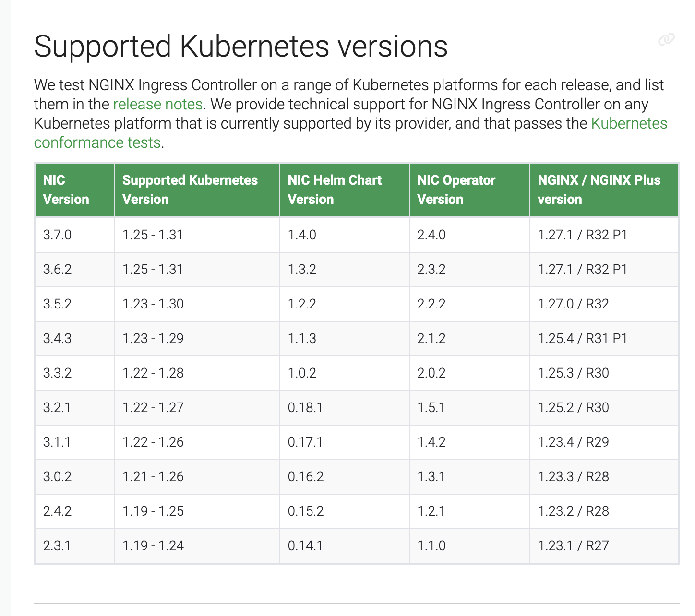Click the NIC Version column header
Viewport: 695px width, 616px height.
click(x=75, y=190)
